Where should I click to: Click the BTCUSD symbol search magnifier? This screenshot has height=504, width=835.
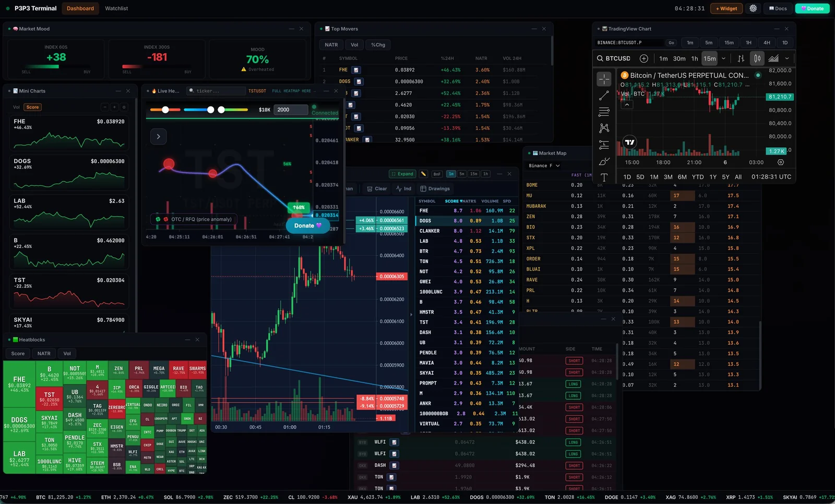[x=600, y=58]
